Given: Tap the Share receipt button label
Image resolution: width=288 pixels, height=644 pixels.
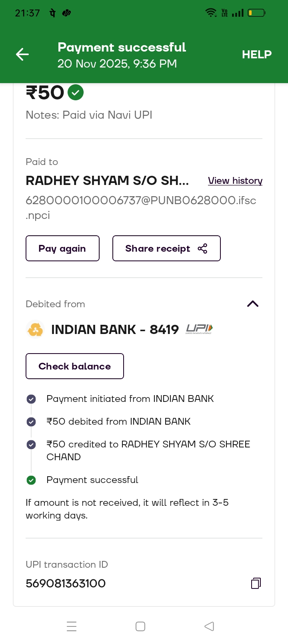Looking at the screenshot, I should [x=158, y=248].
